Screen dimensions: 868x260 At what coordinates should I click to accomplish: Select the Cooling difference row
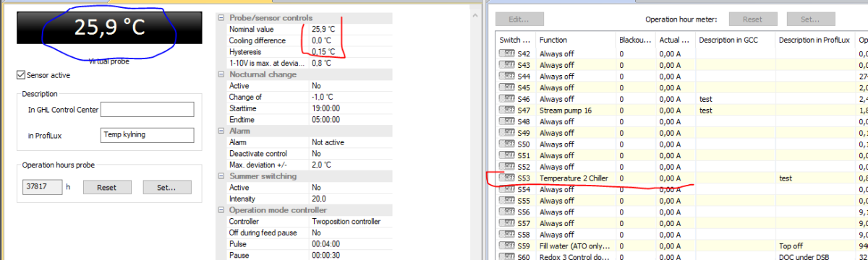(310, 40)
